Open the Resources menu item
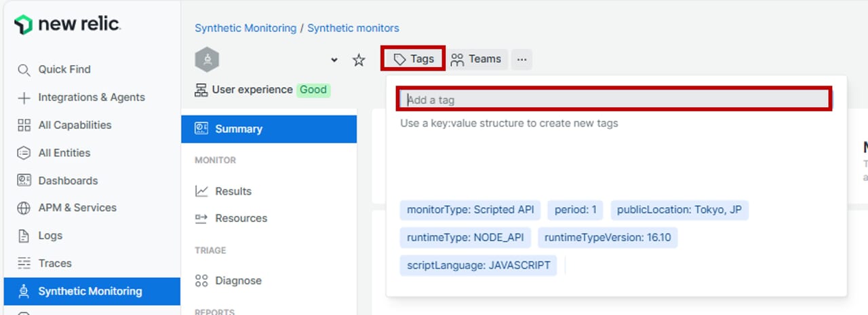 241,219
